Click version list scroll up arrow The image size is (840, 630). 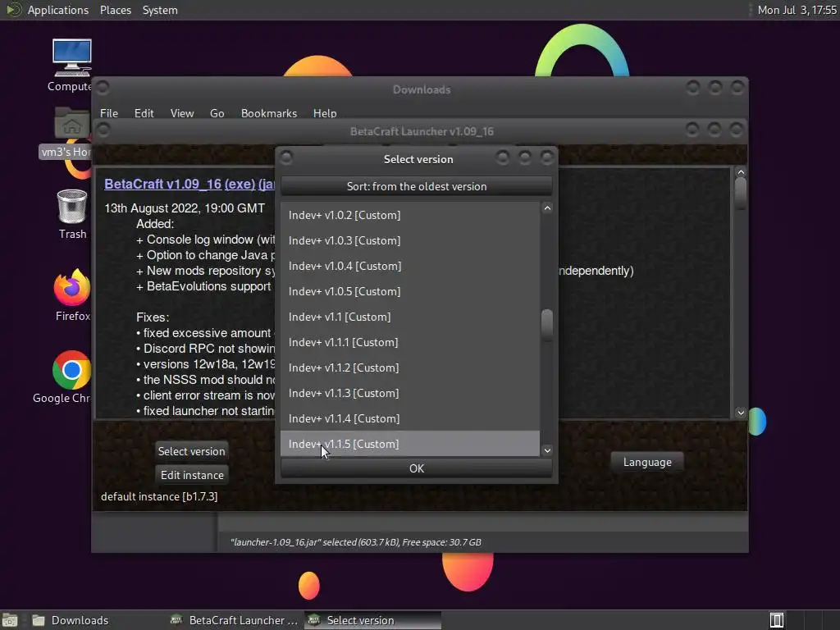[547, 208]
